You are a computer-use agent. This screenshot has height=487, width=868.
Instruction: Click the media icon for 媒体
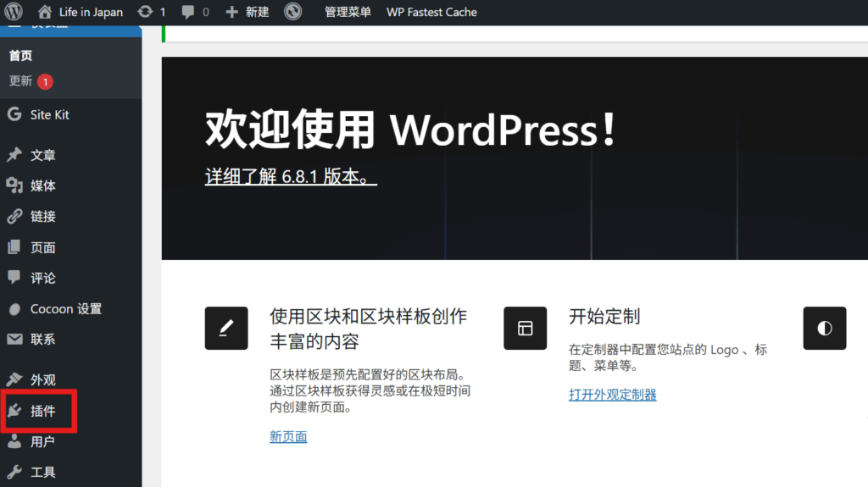(14, 185)
